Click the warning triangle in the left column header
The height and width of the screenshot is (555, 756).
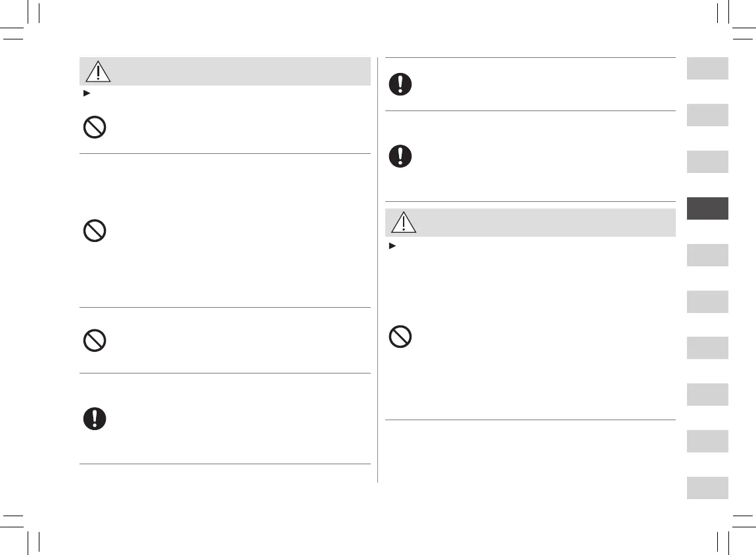pos(97,72)
